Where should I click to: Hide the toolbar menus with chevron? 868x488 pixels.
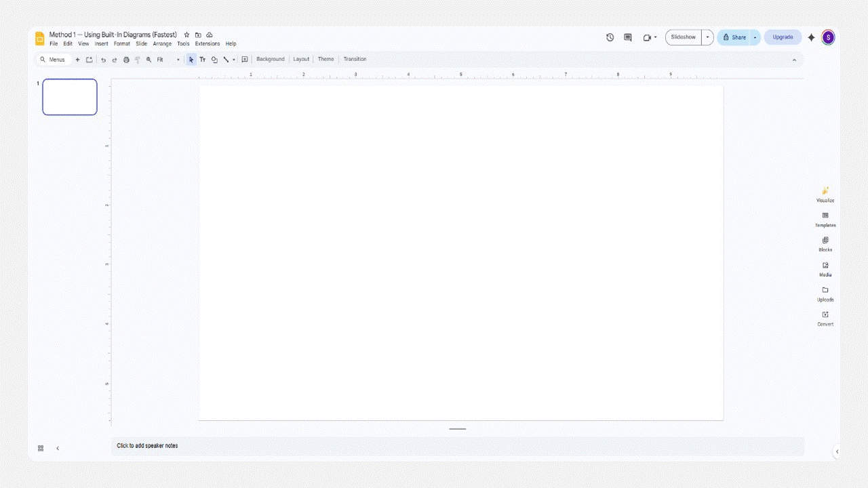coord(794,60)
